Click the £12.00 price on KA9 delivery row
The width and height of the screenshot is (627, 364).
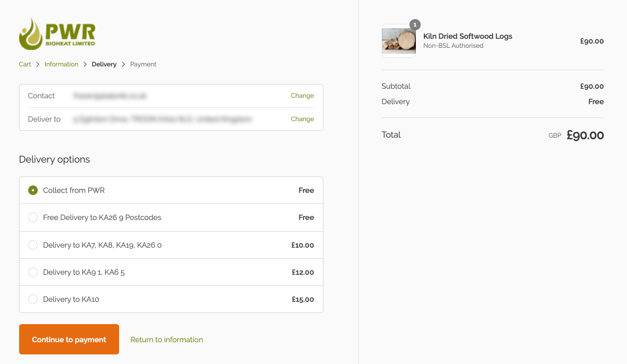coord(303,272)
